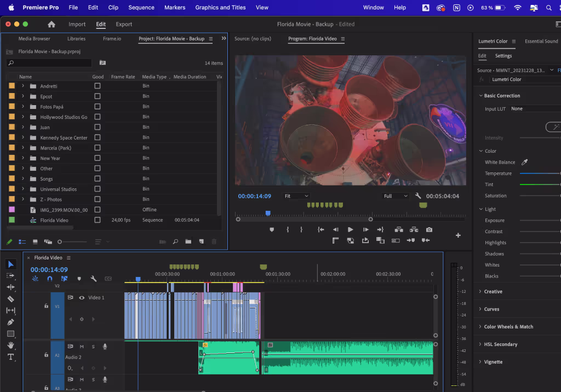This screenshot has width=561, height=392.
Task: Click the Export Frame camera icon
Action: (430, 229)
